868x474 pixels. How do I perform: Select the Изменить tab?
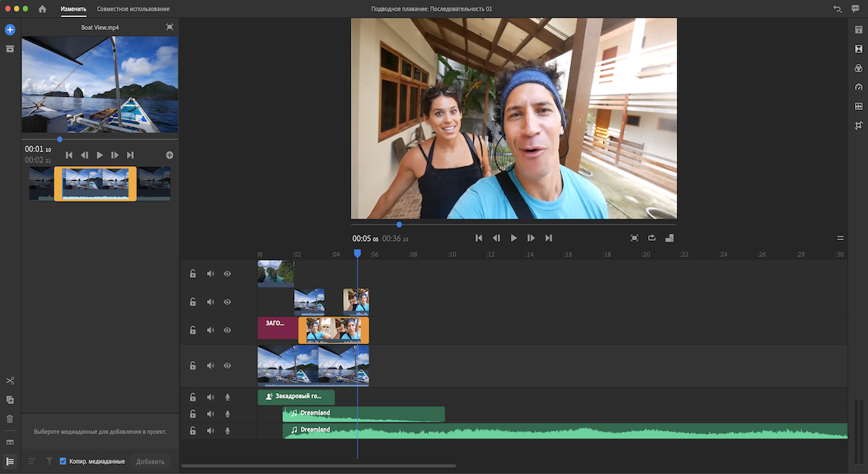point(74,8)
